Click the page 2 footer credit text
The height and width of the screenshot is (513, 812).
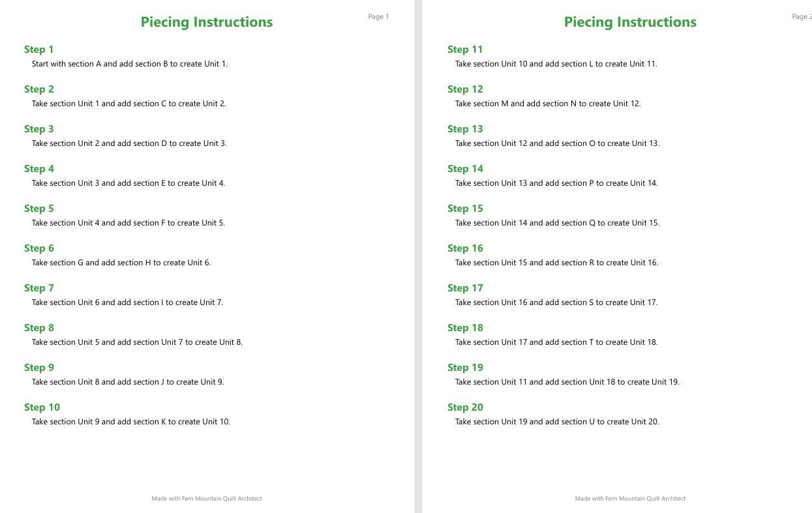(630, 499)
